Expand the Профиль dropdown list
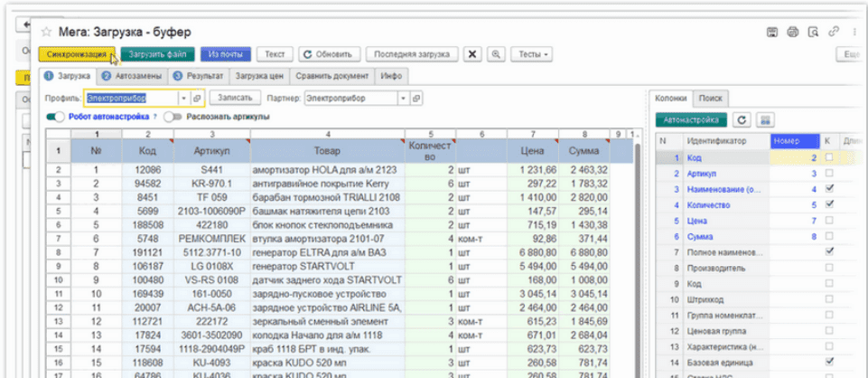868x378 pixels. click(184, 98)
